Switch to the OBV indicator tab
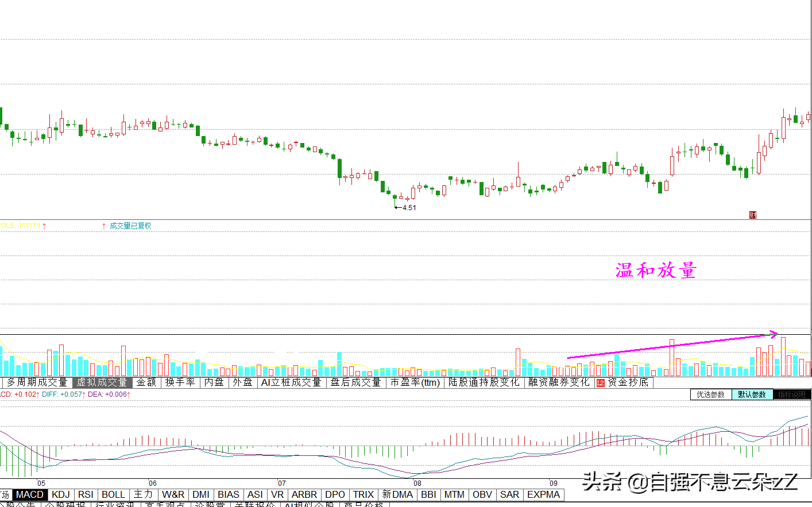The image size is (812, 507). pyautogui.click(x=482, y=494)
